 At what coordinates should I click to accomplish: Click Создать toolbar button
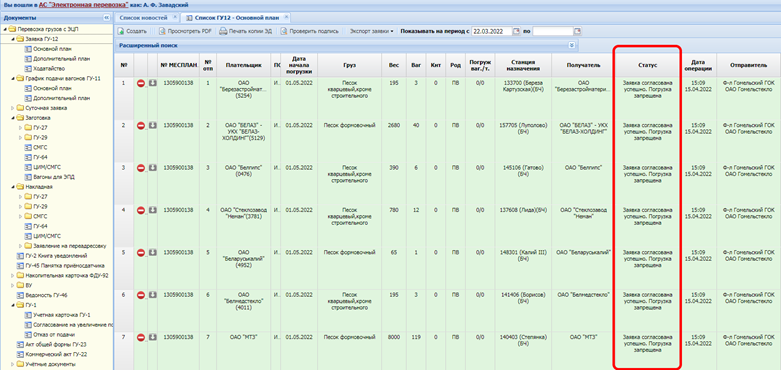(x=132, y=31)
